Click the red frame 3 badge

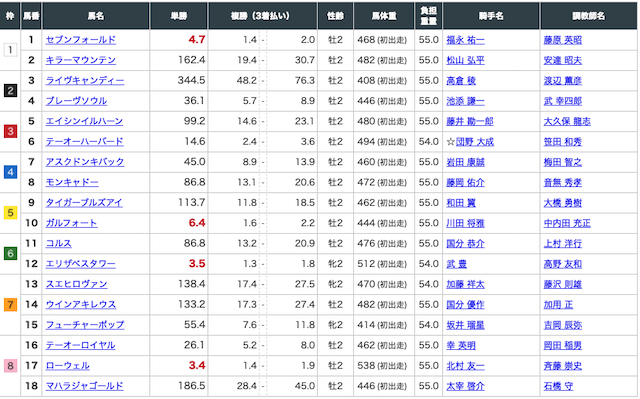(10, 131)
